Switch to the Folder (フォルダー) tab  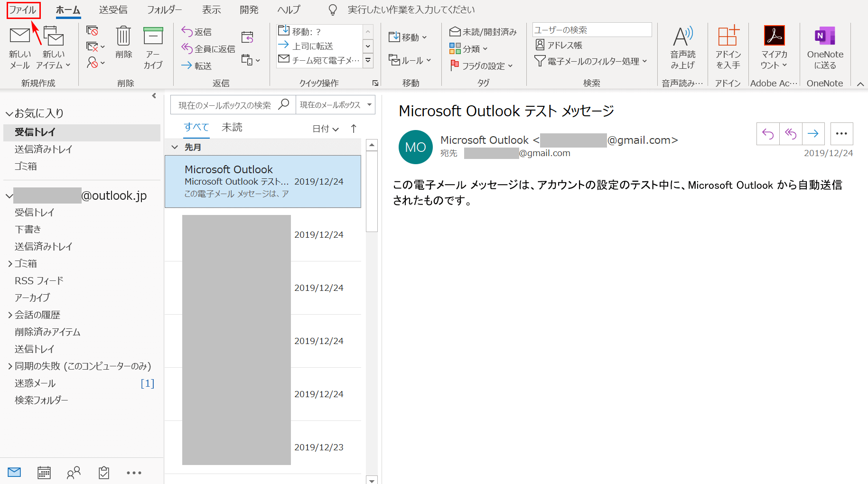click(x=164, y=9)
